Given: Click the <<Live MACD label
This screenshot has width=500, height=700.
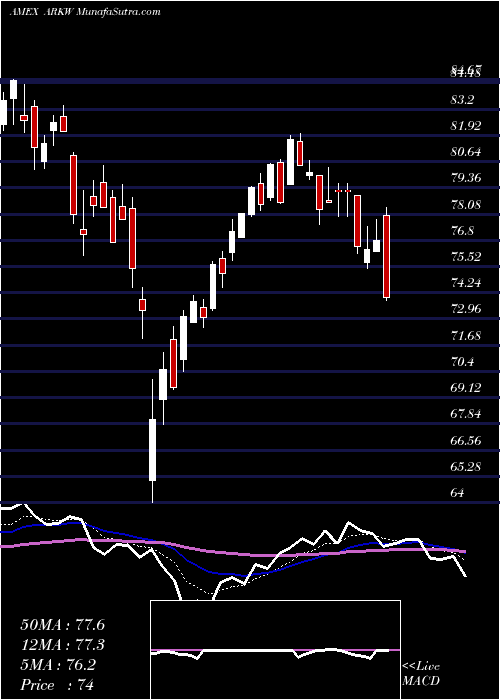Looking at the screenshot, I should pyautogui.click(x=421, y=674).
